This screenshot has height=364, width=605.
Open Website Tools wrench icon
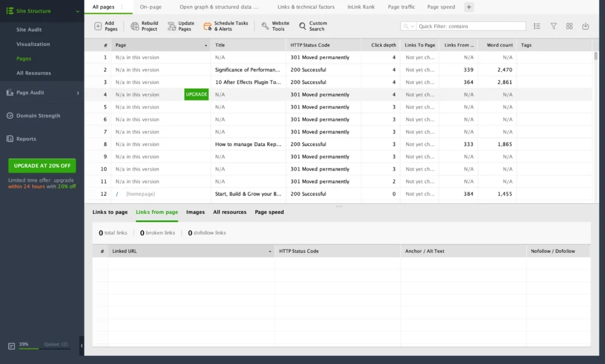265,27
